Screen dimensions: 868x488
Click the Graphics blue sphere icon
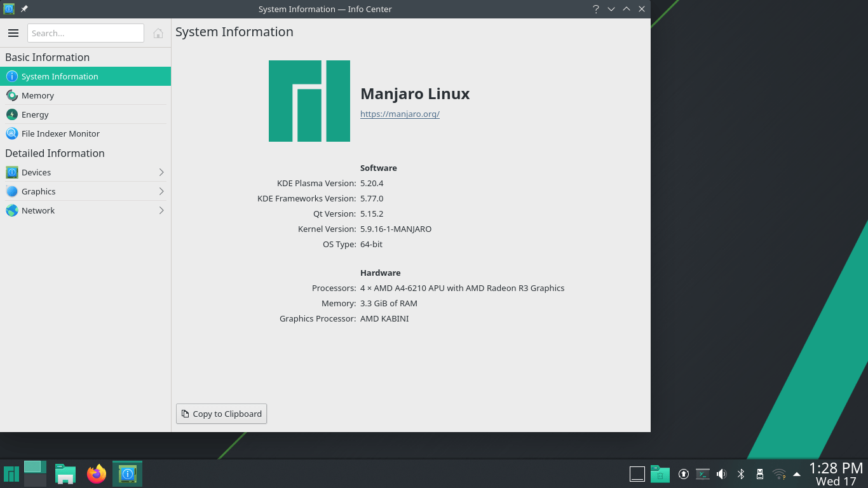11,191
